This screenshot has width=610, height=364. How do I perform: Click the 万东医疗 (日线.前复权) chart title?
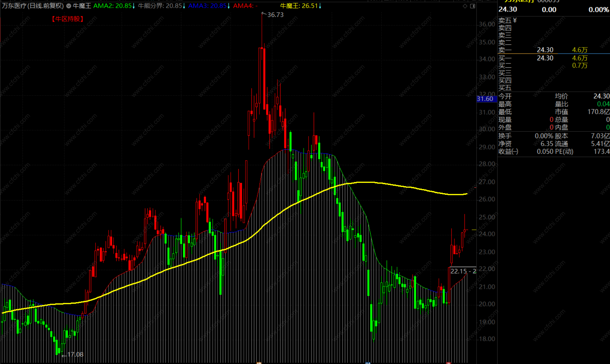pos(33,6)
